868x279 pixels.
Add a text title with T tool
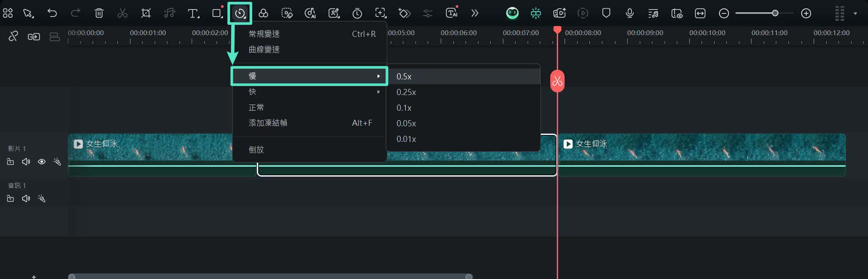(193, 13)
